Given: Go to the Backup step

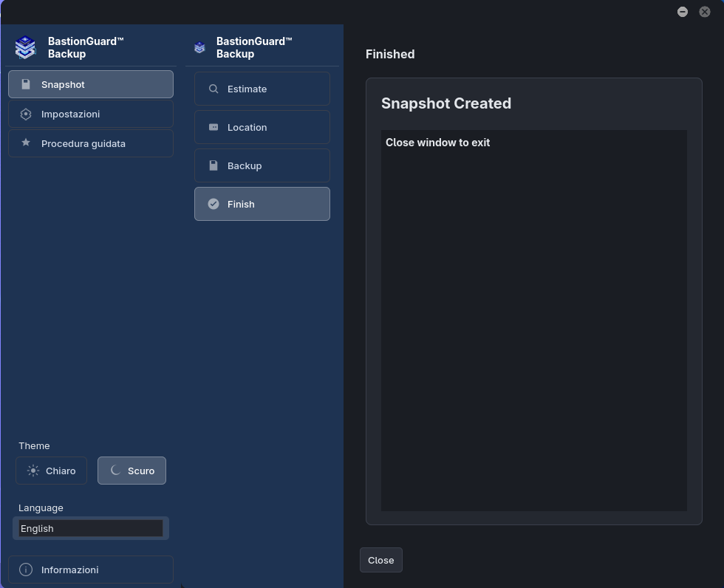Looking at the screenshot, I should (x=262, y=165).
